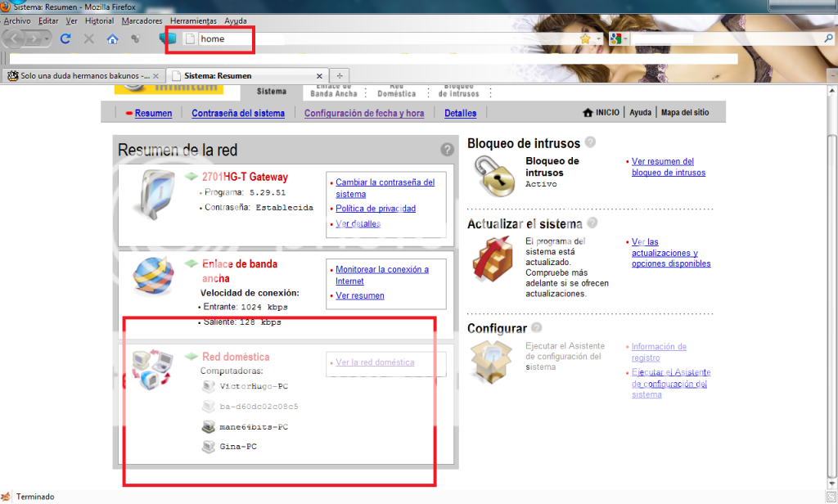Image resolution: width=838 pixels, height=504 pixels.
Task: Click Cambiar la contraseña del sistema link
Action: (x=385, y=188)
